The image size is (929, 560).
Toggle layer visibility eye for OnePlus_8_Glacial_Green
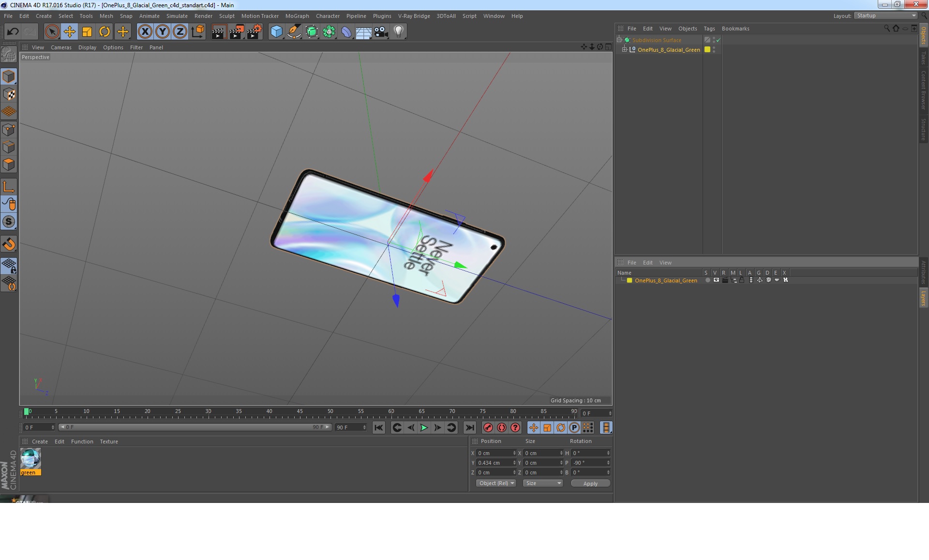716,280
